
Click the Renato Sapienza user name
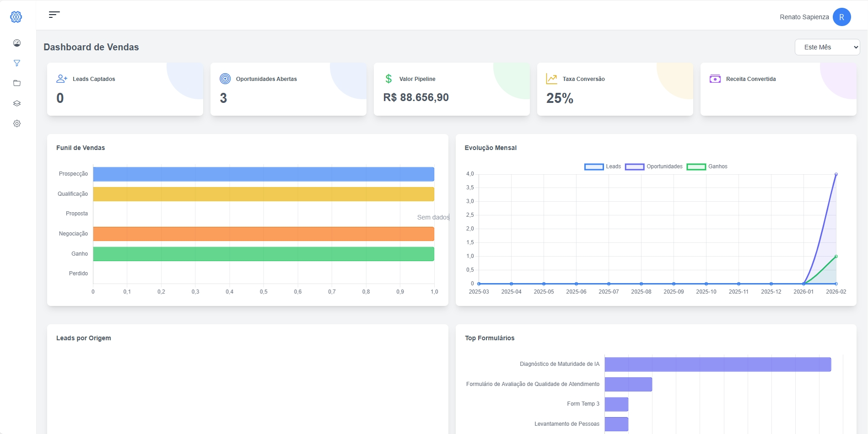coord(804,16)
